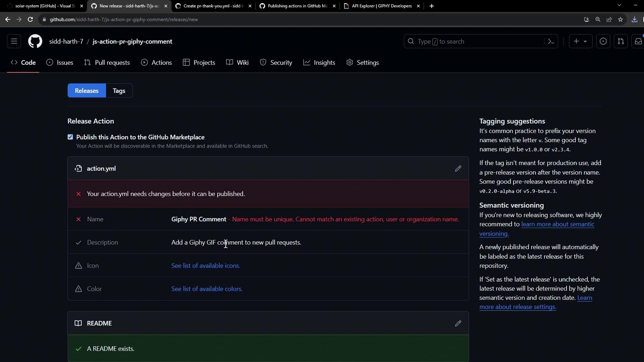Open the browser tab list chevron
This screenshot has height=362, width=644.
(619, 5)
